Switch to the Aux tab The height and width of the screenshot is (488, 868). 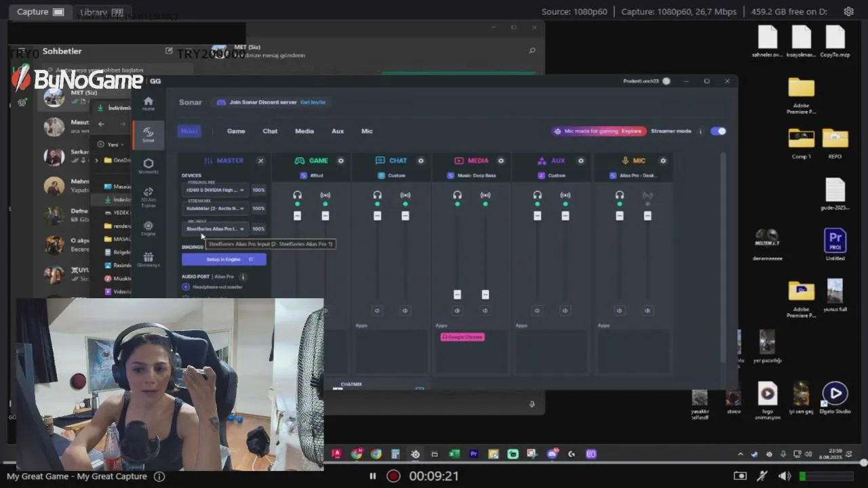tap(338, 131)
